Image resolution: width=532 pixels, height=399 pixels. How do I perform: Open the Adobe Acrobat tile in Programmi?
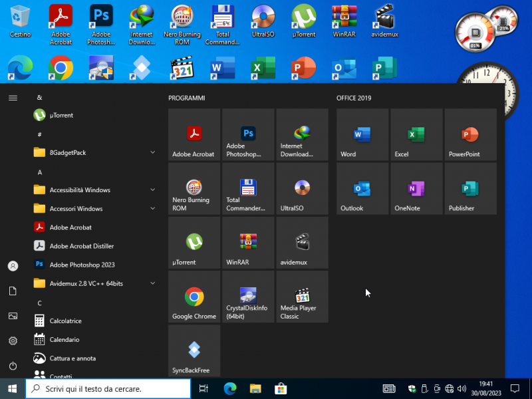194,135
